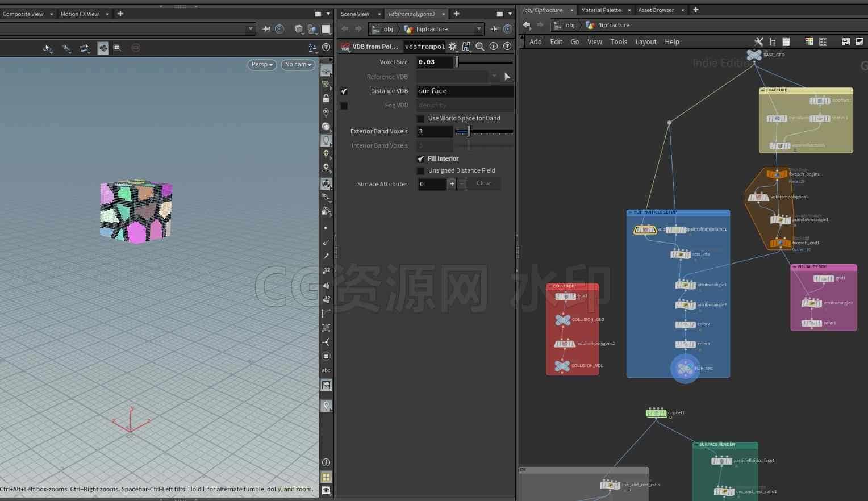
Task: Switch to the Motion FX View tab
Action: [x=80, y=14]
